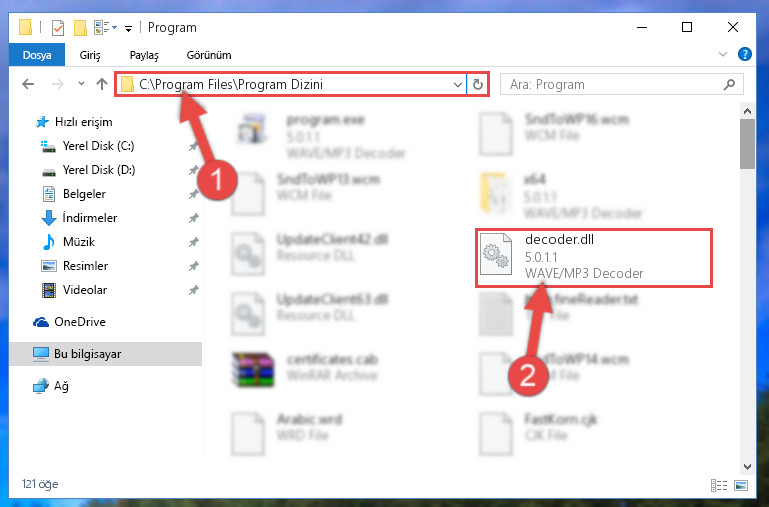Expand the address bar history dropdown
Image resolution: width=769 pixels, height=507 pixels.
click(x=458, y=84)
